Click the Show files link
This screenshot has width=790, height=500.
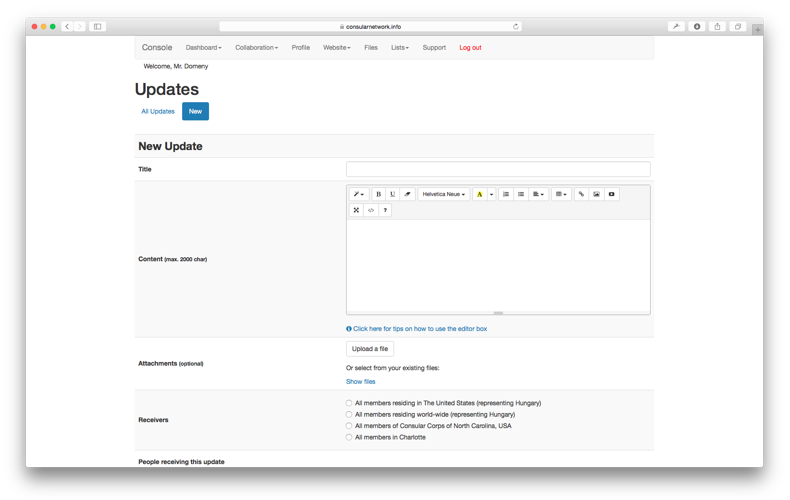tap(361, 381)
